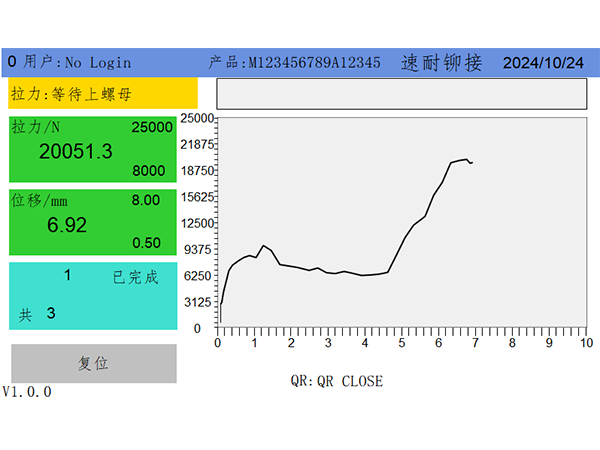Click the user No Login field
This screenshot has width=600, height=450.
[69, 62]
